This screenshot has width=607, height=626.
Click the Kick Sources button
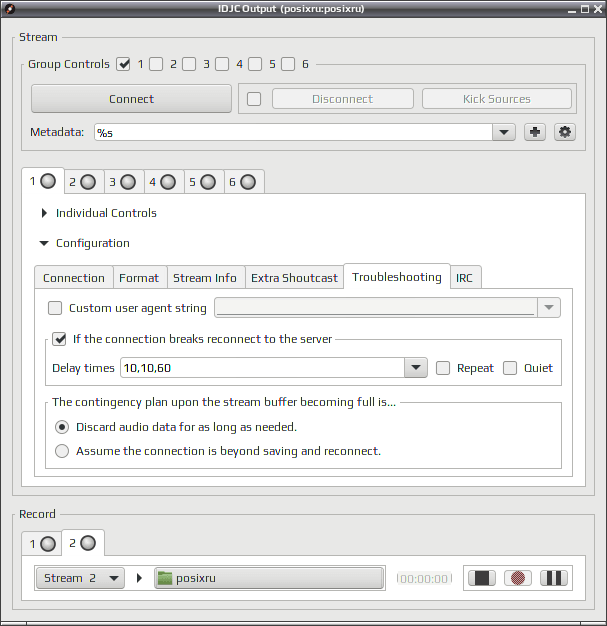point(497,99)
